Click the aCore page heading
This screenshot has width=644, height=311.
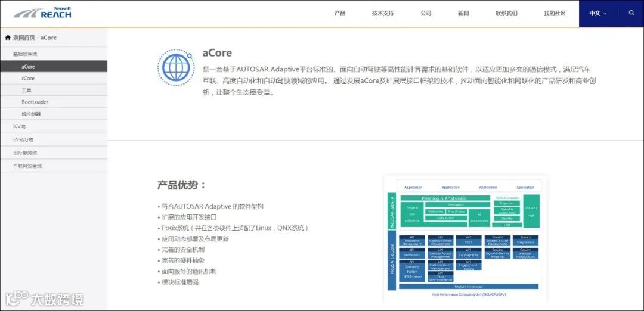click(x=217, y=52)
